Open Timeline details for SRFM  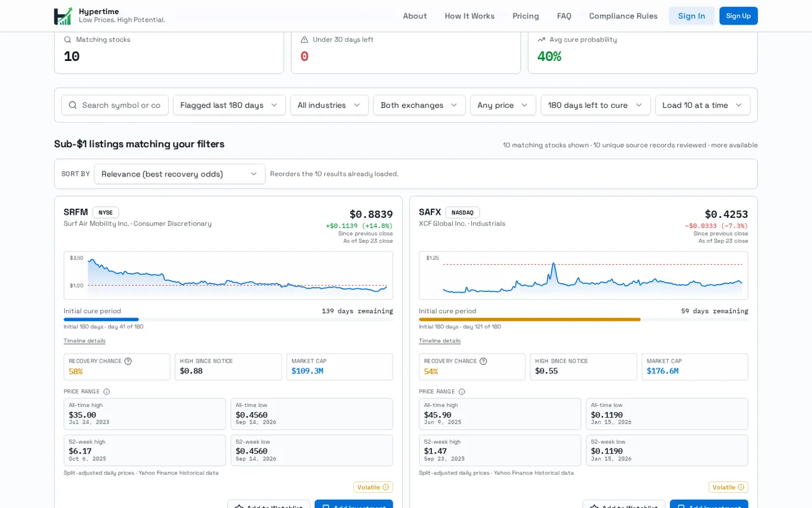84,341
